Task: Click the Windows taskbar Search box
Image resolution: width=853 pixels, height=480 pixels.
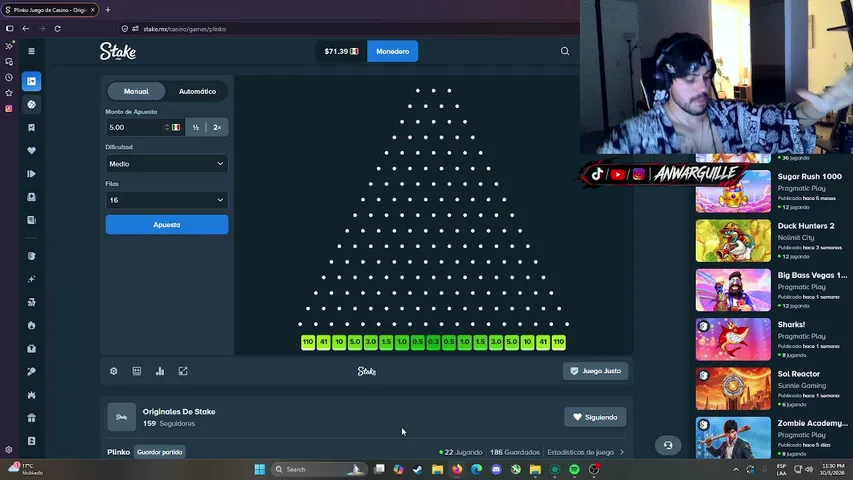Action: (317, 469)
